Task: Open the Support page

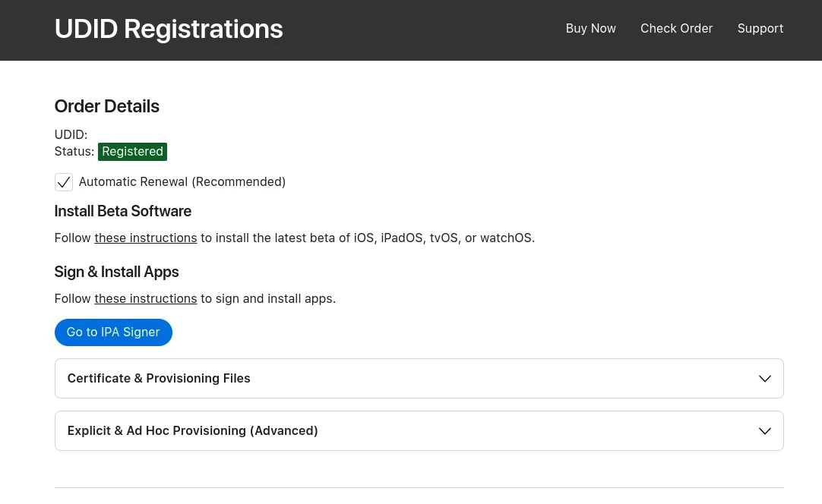Action: pos(760,29)
